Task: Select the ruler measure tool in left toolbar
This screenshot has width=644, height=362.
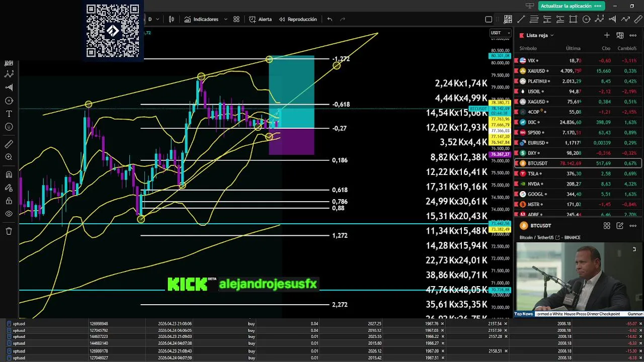Action: (9, 144)
